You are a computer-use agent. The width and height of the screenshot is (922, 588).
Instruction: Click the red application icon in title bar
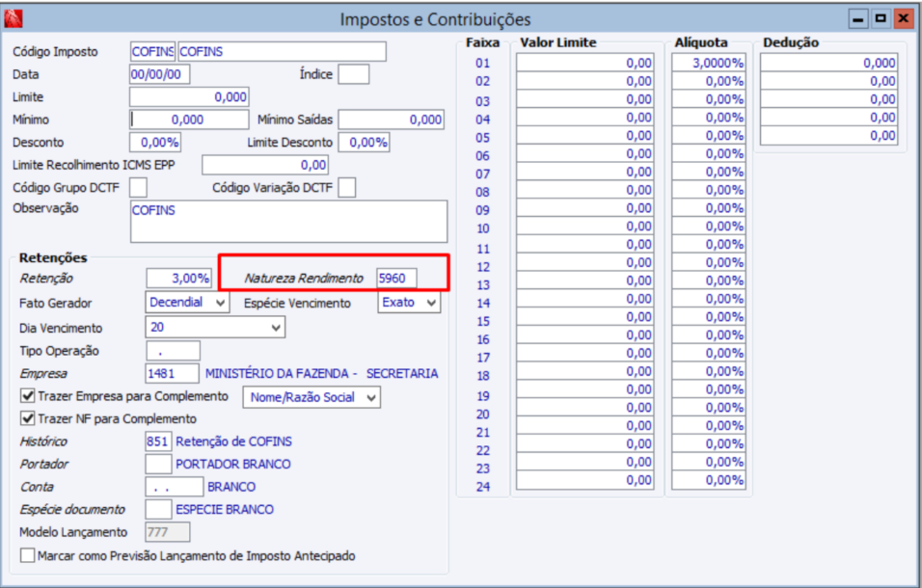tap(13, 19)
